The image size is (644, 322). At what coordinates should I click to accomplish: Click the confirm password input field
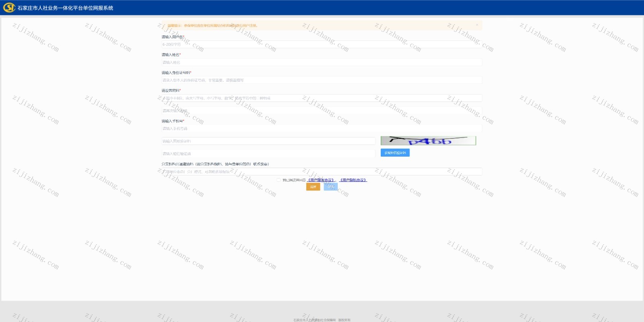pos(322,110)
